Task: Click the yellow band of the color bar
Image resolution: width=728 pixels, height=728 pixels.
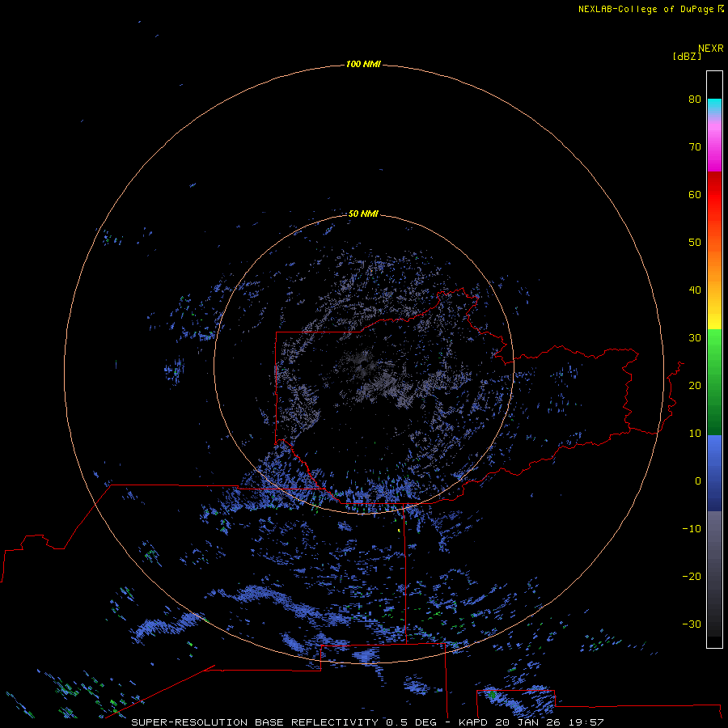Action: point(714,320)
